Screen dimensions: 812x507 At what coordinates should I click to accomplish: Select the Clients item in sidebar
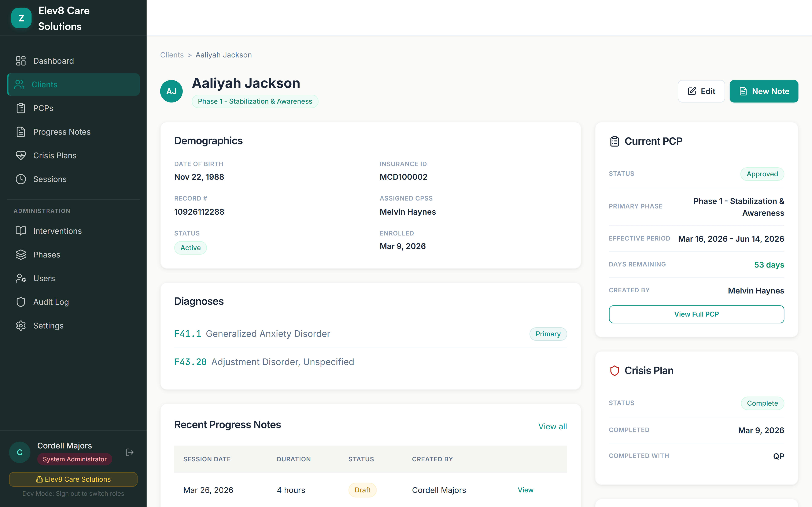(44, 84)
